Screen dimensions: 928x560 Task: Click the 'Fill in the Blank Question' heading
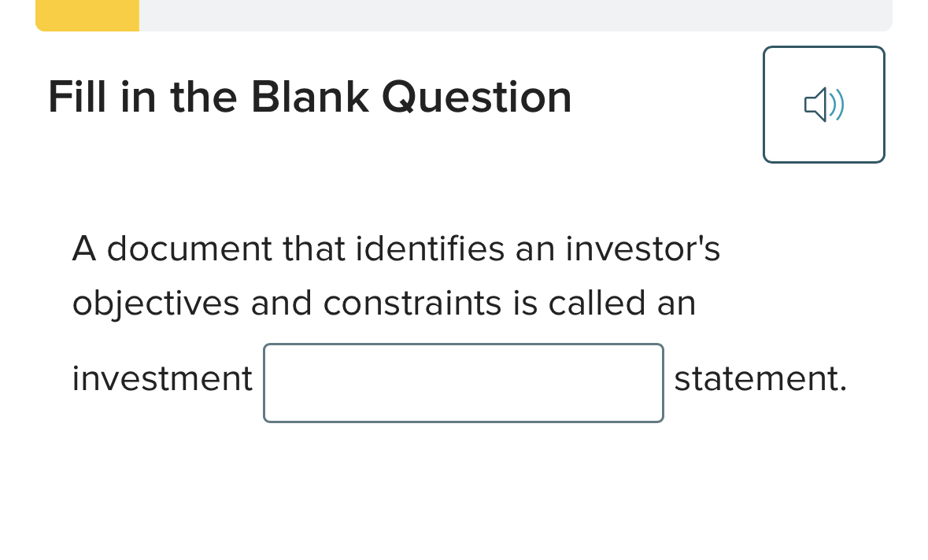(x=310, y=97)
